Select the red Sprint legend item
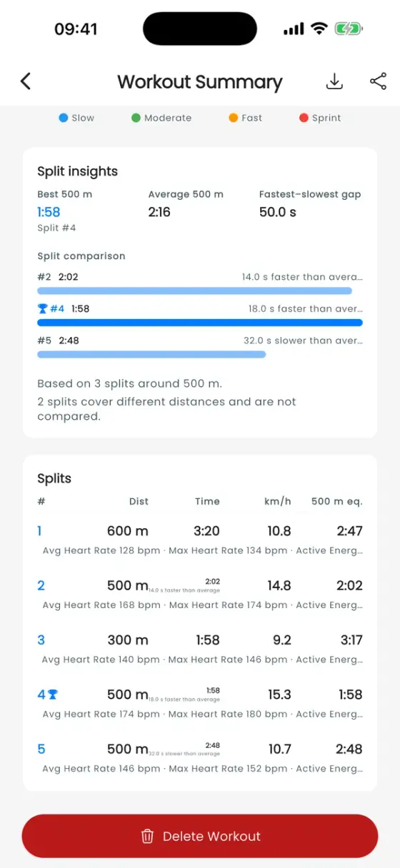400x868 pixels. (x=319, y=118)
